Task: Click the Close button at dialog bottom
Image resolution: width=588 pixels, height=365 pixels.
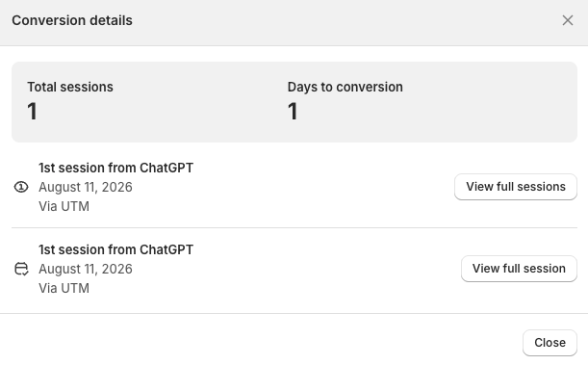Action: pyautogui.click(x=550, y=343)
